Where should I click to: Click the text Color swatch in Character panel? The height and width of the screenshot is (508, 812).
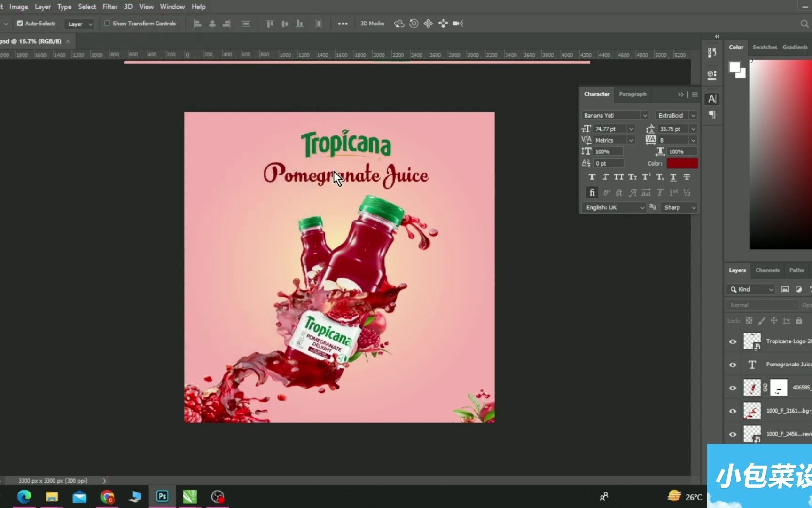(682, 163)
